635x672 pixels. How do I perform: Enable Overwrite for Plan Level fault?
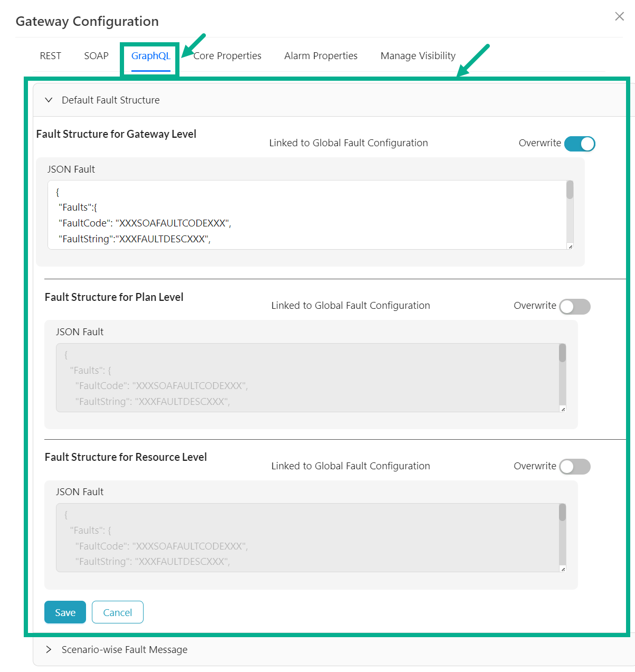[x=575, y=306]
